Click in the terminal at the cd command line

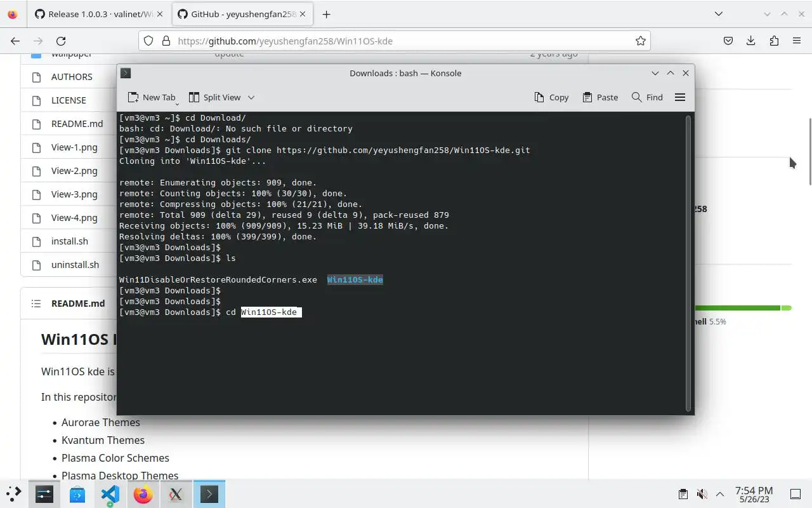pyautogui.click(x=210, y=312)
